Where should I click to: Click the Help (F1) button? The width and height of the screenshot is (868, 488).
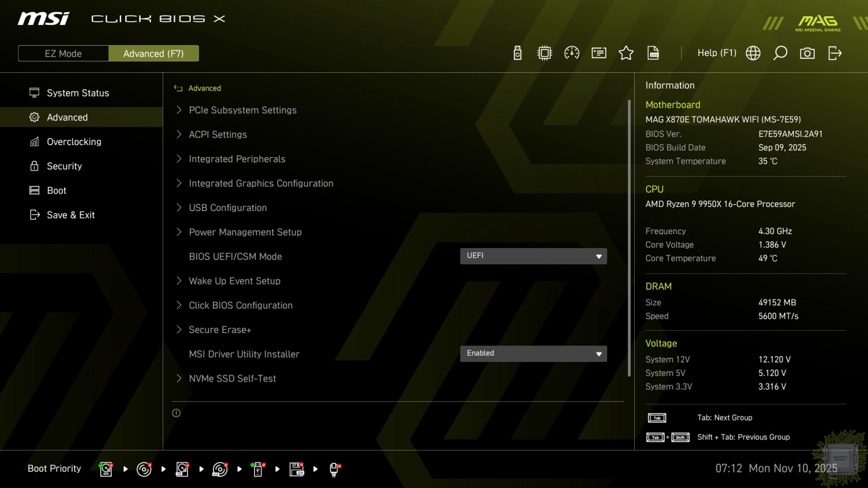pyautogui.click(x=716, y=53)
